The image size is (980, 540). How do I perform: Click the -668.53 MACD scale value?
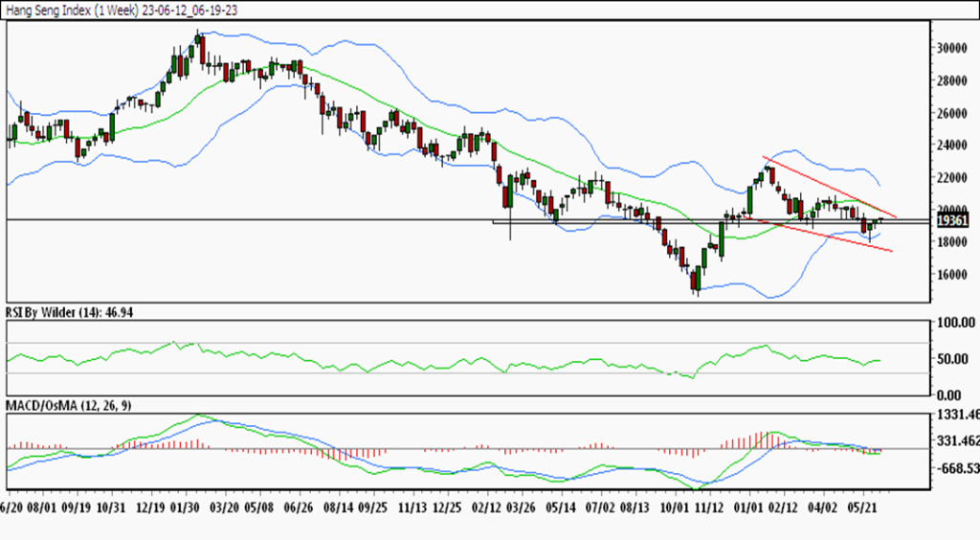tap(956, 468)
